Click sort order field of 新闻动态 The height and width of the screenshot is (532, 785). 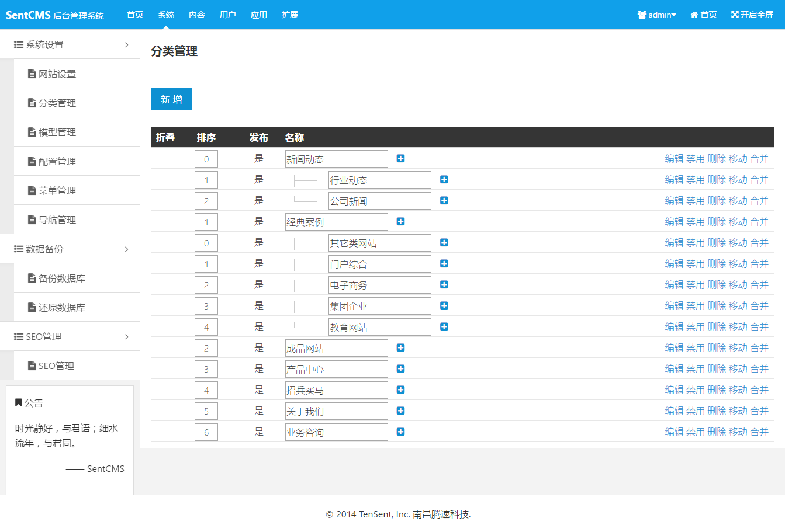pos(206,159)
